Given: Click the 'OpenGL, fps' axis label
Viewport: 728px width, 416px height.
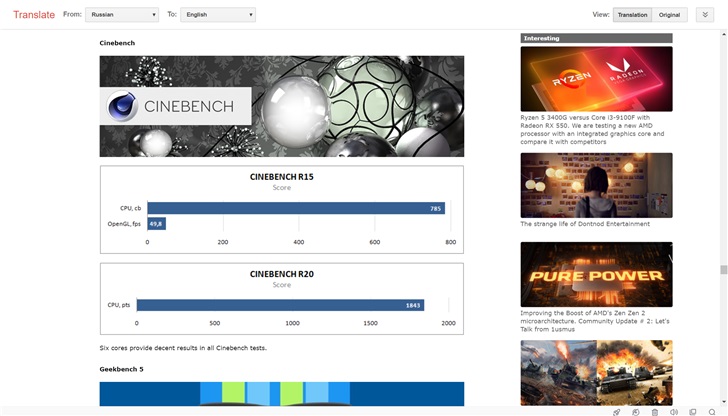Looking at the screenshot, I should pos(124,224).
